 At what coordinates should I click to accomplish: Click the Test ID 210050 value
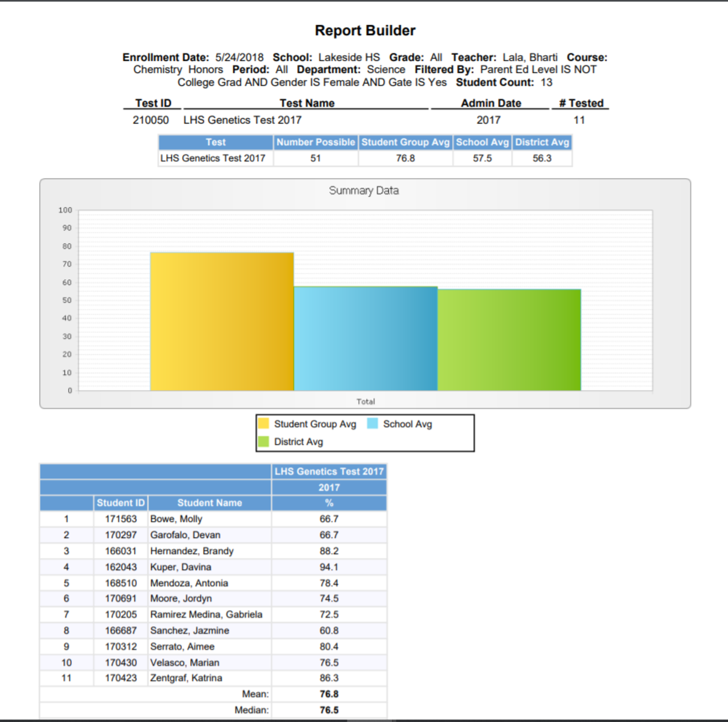[x=150, y=120]
